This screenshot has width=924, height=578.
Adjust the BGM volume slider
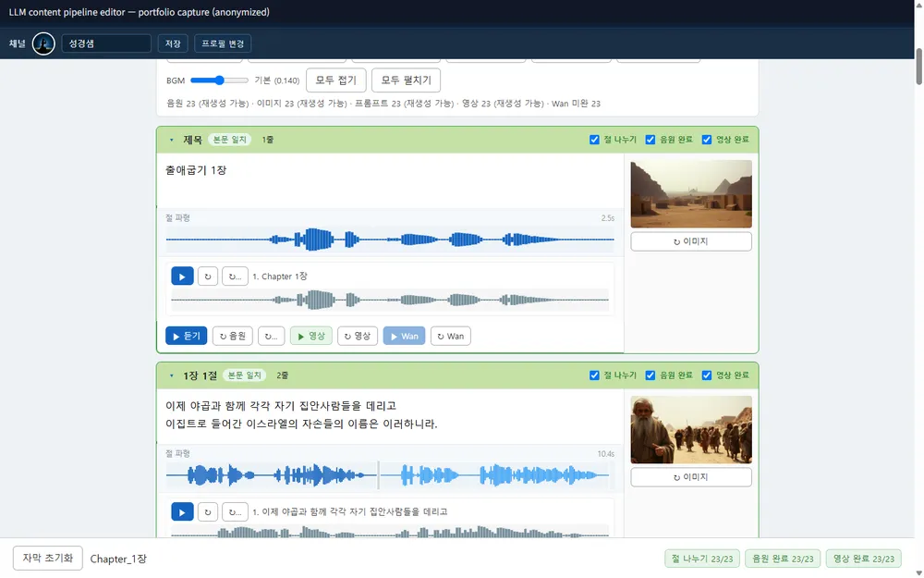point(219,80)
